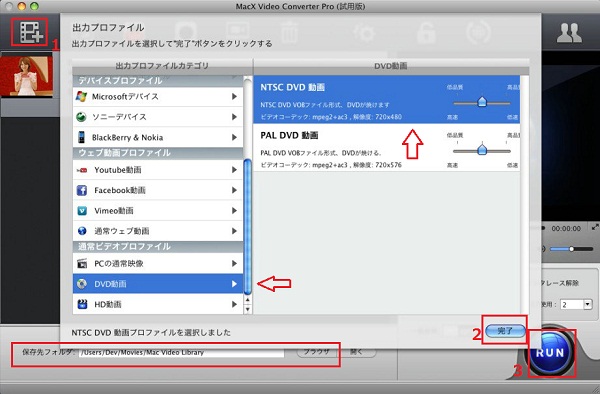Expand BlackBerry & Nokia submenu arrow
Viewport: 600px width, 394px height.
(234, 137)
